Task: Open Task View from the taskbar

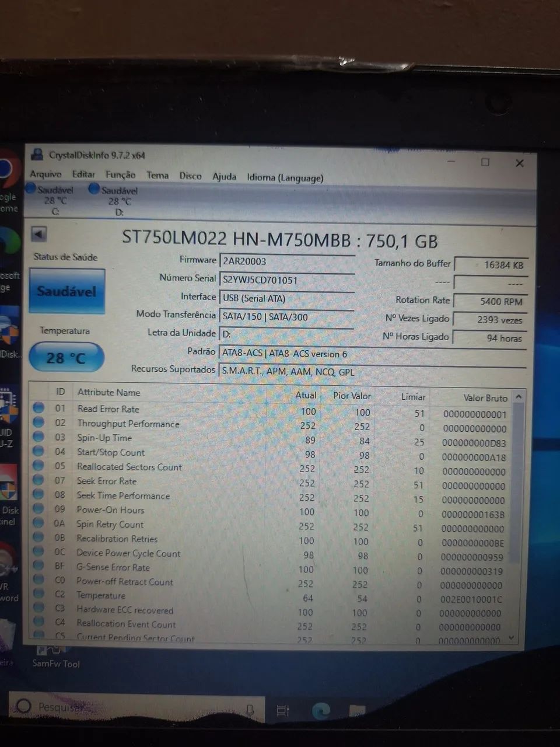Action: 283,710
